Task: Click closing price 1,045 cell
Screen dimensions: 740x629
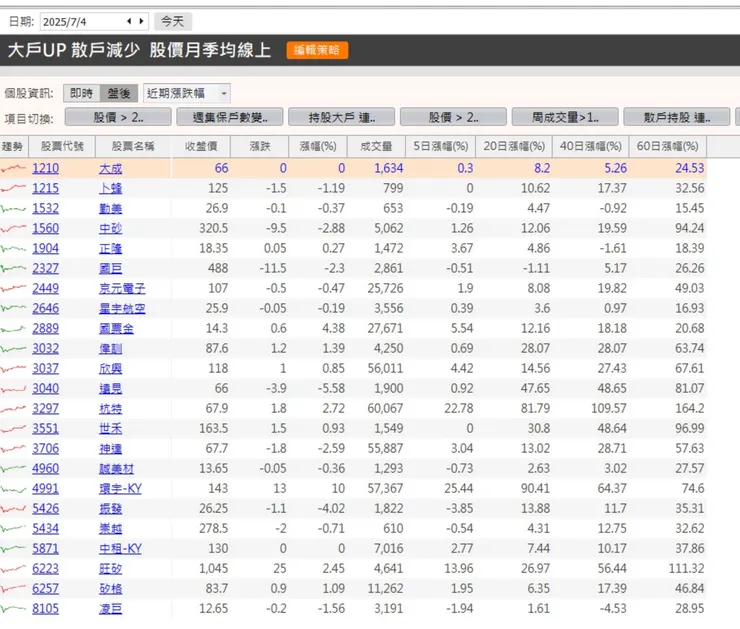Action: (214, 569)
